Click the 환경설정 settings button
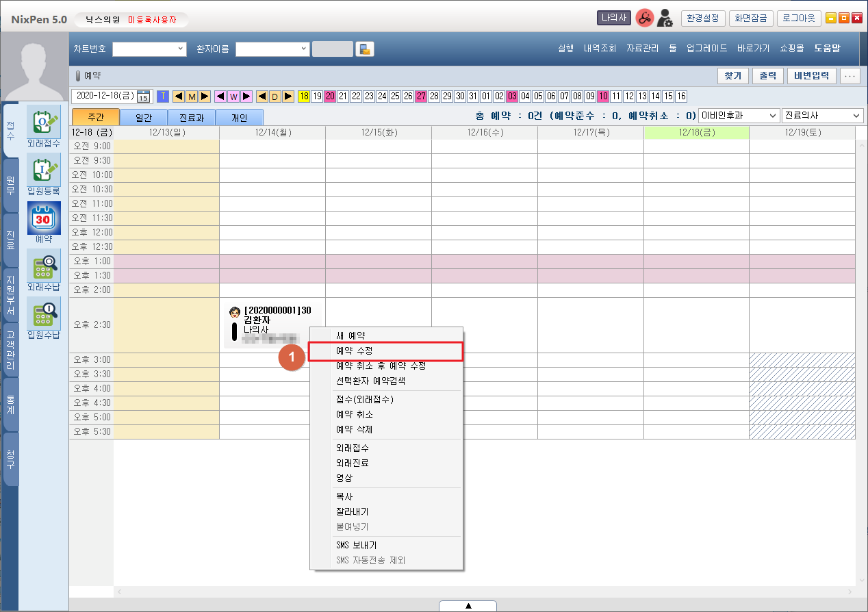 [702, 18]
